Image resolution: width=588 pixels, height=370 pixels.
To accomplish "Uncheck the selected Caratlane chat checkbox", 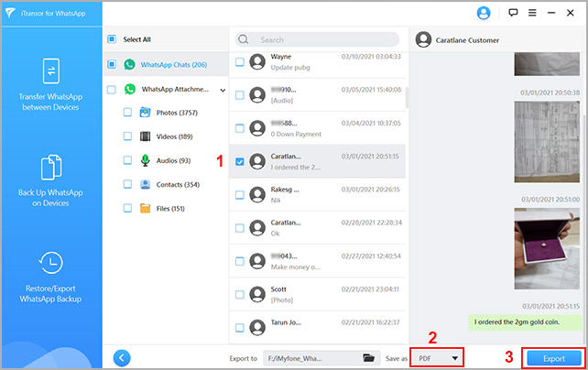I will pos(240,161).
